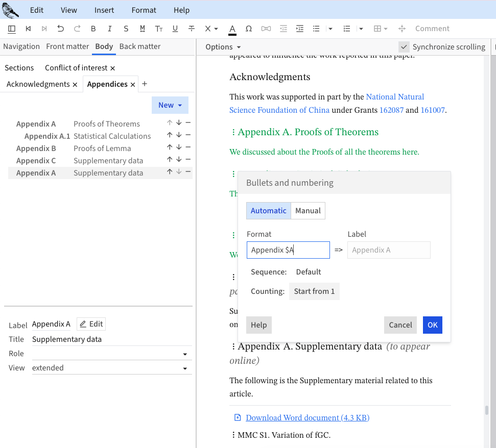Click the undo icon in toolbar
The height and width of the screenshot is (448, 496).
61,29
